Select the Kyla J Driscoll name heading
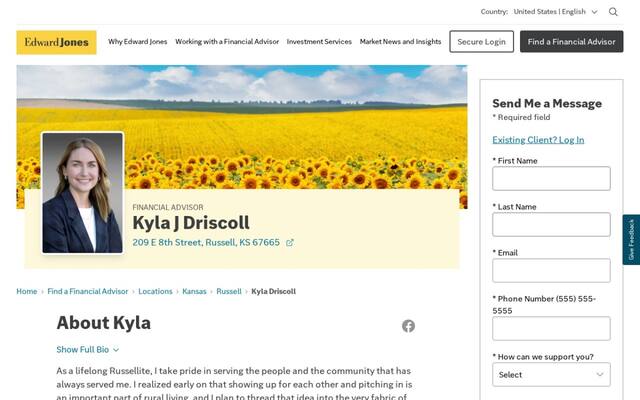The width and height of the screenshot is (640, 400). pos(191,223)
